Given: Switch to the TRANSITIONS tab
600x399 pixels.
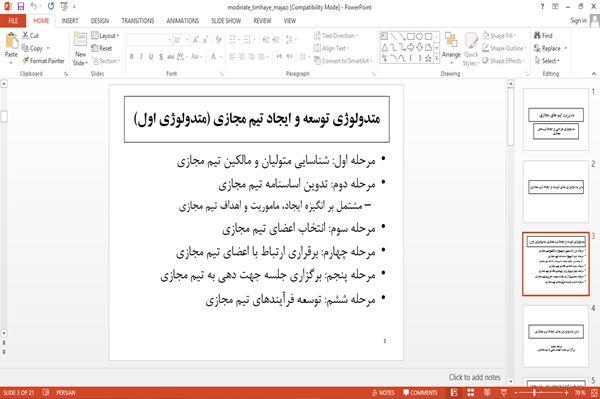Looking at the screenshot, I should tap(138, 21).
